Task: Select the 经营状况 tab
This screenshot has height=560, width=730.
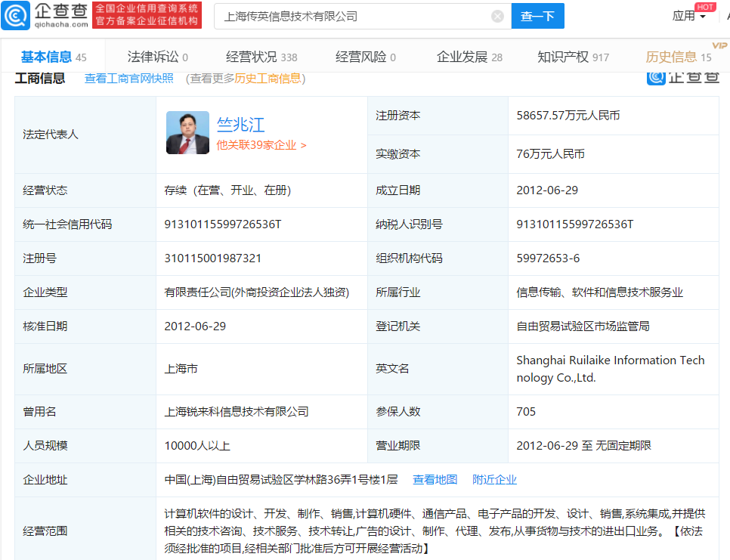Action: tap(261, 57)
